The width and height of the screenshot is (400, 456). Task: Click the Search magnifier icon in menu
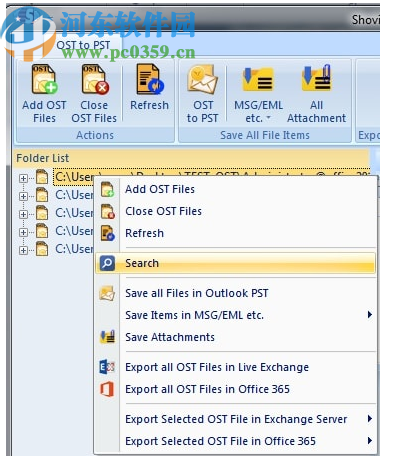(107, 263)
